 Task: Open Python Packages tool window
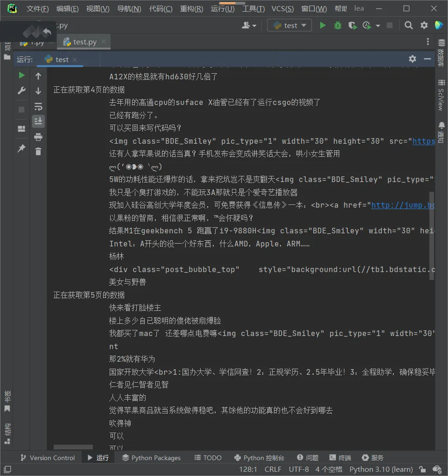pos(151,458)
